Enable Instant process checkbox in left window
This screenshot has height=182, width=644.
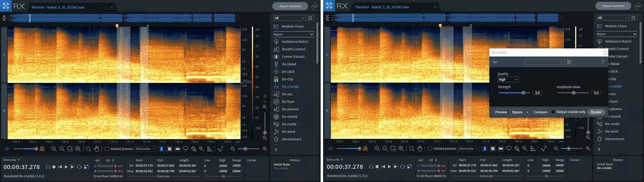click(107, 149)
